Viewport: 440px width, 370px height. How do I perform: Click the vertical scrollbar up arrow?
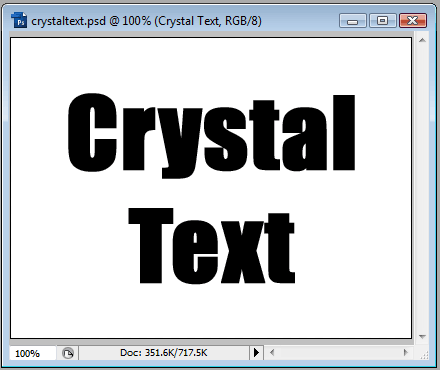point(422,40)
